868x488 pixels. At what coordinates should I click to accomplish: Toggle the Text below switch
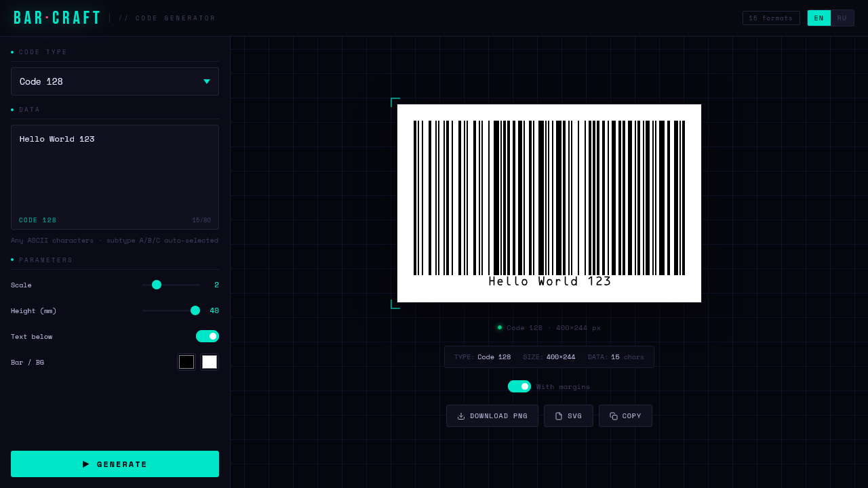tap(208, 336)
